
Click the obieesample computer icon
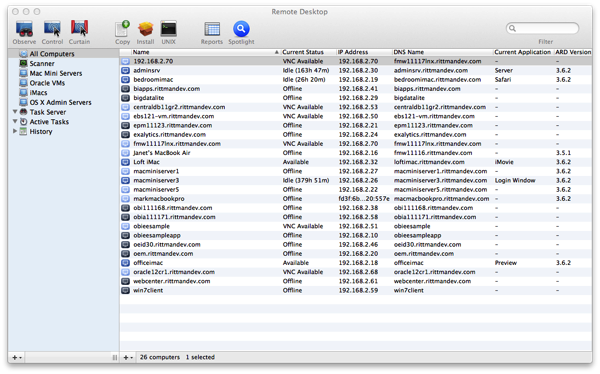[125, 226]
